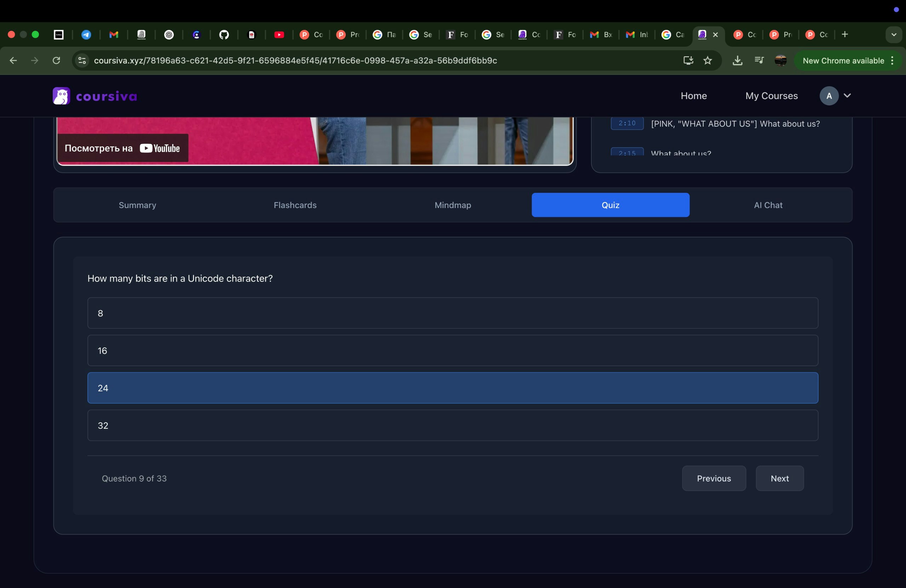Reload the page with the refresh icon
The height and width of the screenshot is (588, 906).
56,60
